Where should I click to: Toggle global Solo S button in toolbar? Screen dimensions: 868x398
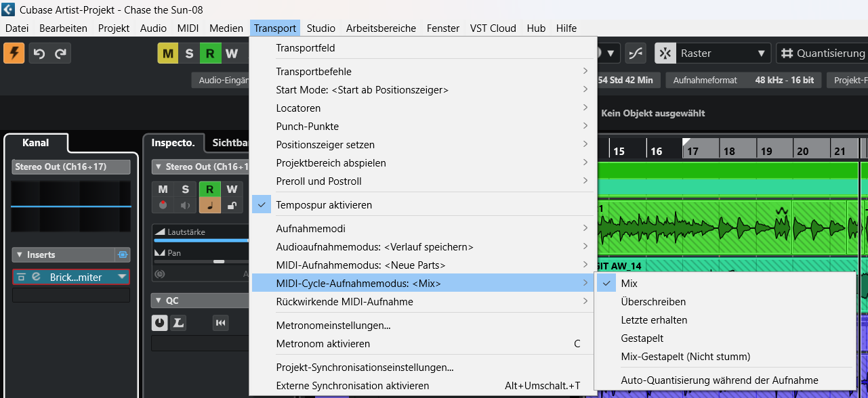tap(189, 53)
